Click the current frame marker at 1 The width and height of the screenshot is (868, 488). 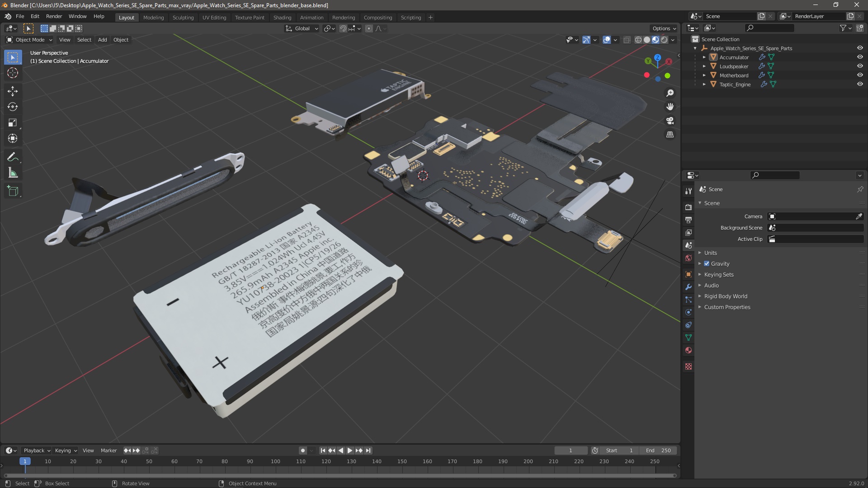click(25, 461)
